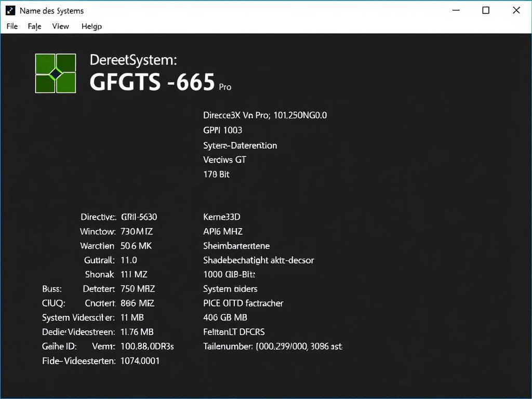The image size is (532, 399).
Task: Close the Name des Systems window
Action: pos(516,10)
